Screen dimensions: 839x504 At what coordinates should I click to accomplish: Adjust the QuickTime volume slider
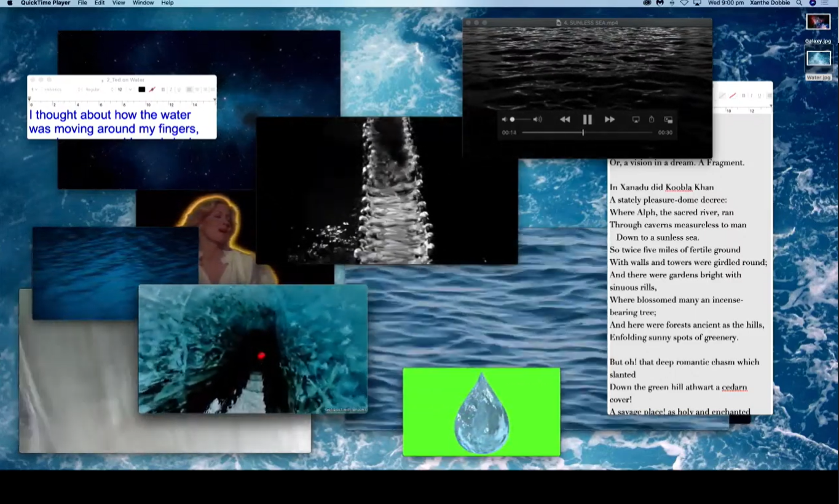pyautogui.click(x=520, y=119)
